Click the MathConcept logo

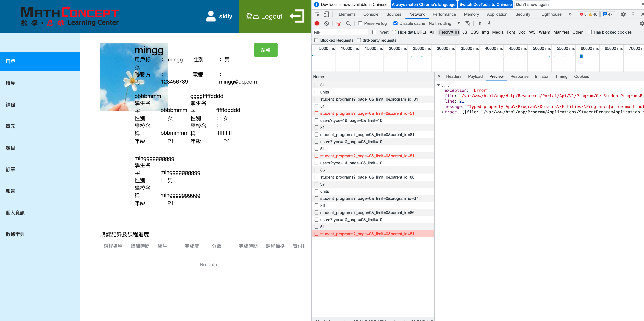click(x=69, y=16)
